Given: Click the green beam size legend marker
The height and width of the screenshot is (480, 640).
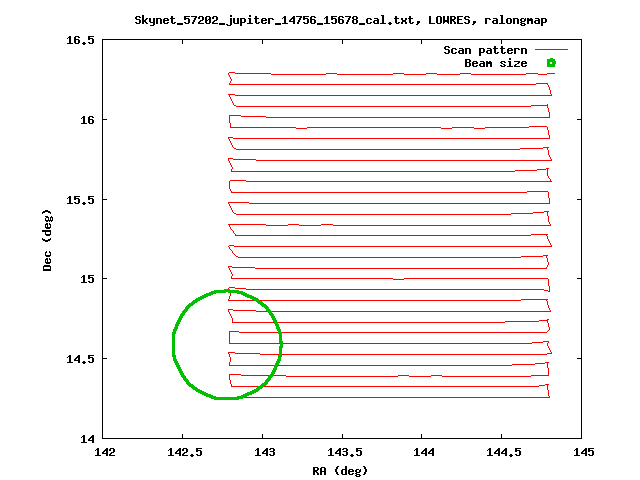Looking at the screenshot, I should point(551,62).
